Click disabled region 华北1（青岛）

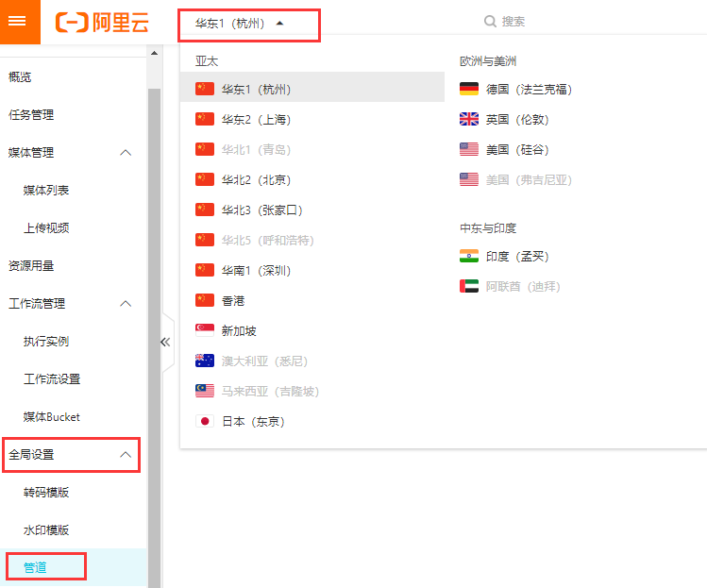pos(256,149)
